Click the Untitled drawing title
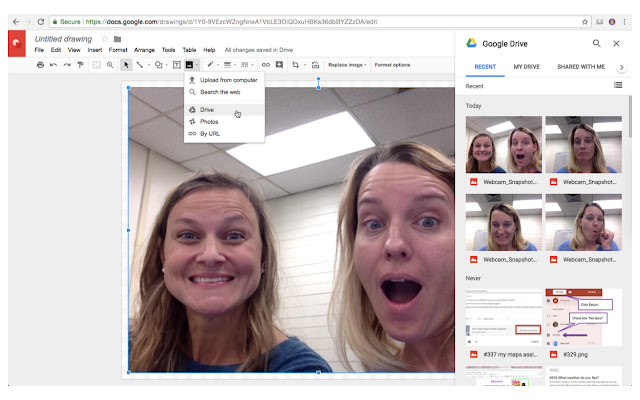Image resolution: width=640 pixels, height=400 pixels. pos(63,39)
